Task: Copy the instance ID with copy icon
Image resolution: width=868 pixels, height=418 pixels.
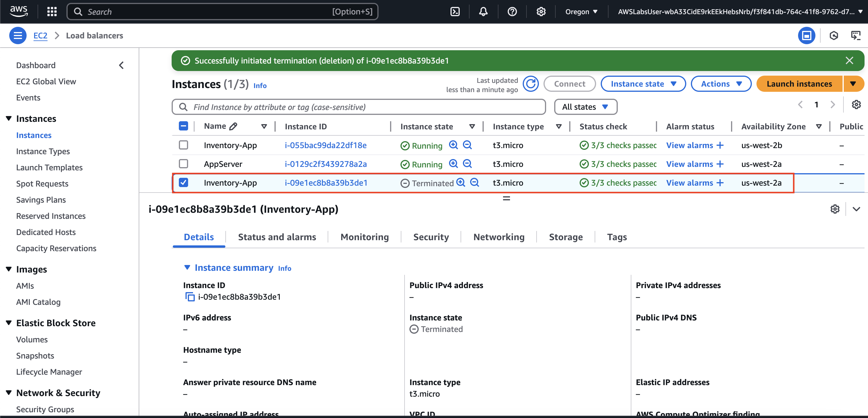Action: tap(190, 297)
